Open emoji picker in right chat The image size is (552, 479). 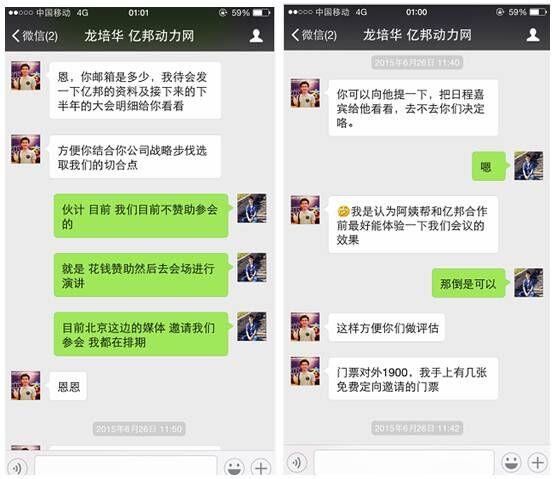click(511, 462)
